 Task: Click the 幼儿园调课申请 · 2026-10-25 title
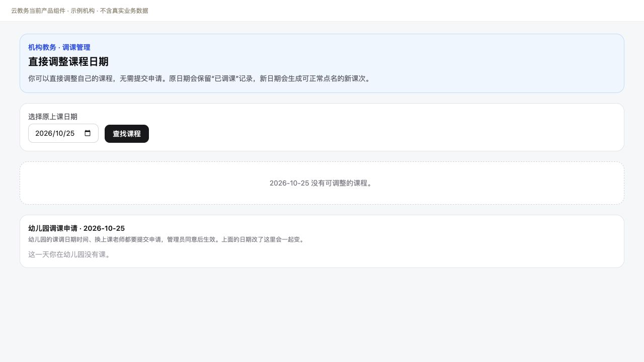76,228
